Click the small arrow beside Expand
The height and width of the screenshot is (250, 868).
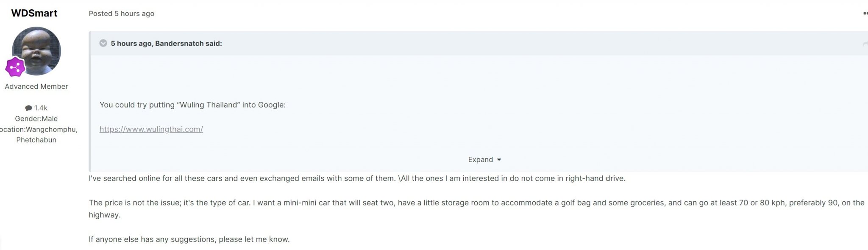499,160
